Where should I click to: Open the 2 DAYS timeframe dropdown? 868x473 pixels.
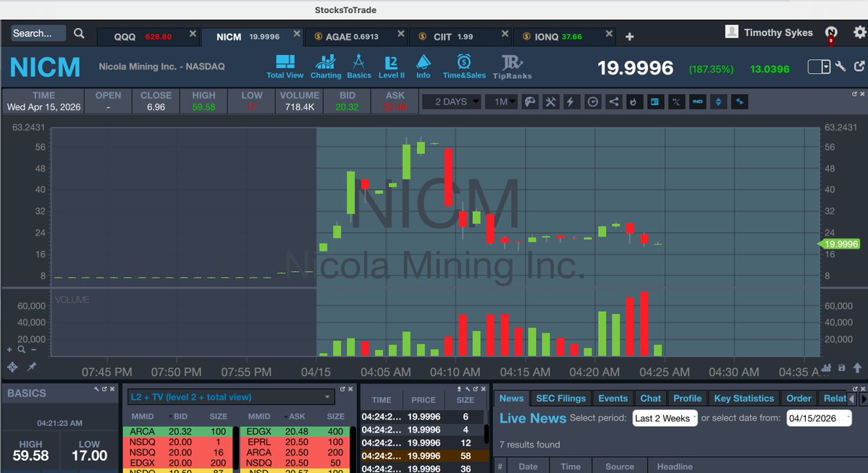451,102
